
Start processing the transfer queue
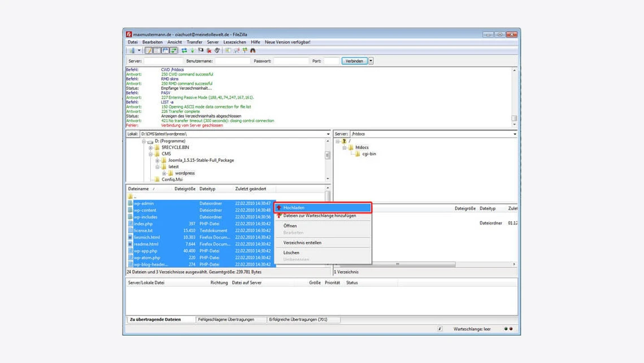[192, 50]
